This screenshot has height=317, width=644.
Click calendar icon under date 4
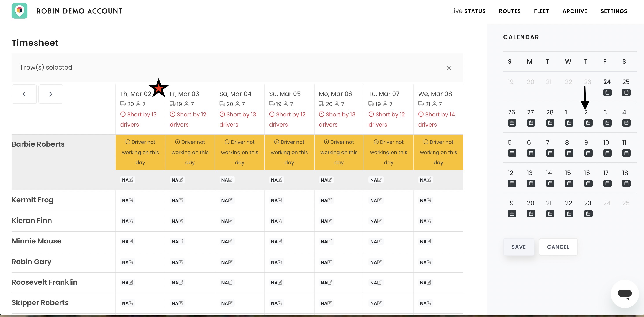(x=626, y=123)
